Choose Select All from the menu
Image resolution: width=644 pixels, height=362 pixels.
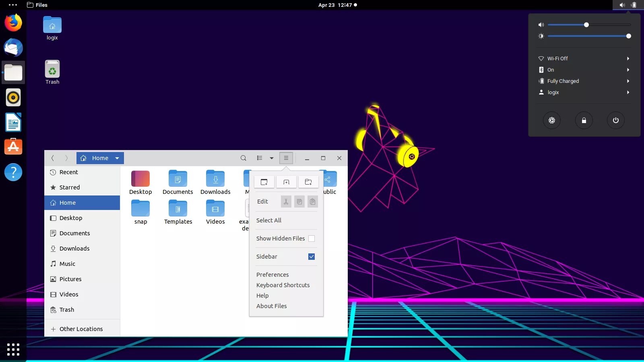[x=269, y=220]
